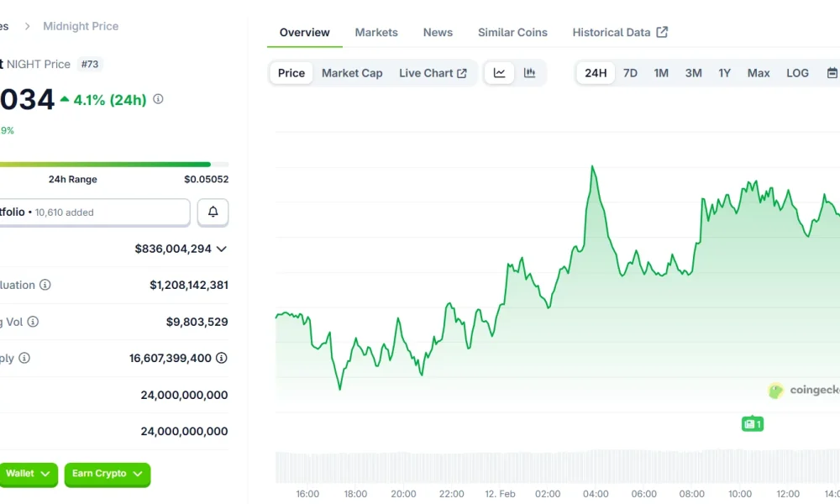Viewport: 840px width, 504px height.
Task: Open the date range calendar icon
Action: click(831, 73)
